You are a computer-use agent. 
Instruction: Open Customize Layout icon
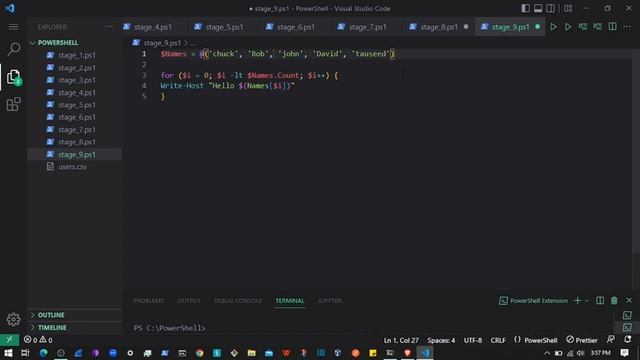(568, 8)
